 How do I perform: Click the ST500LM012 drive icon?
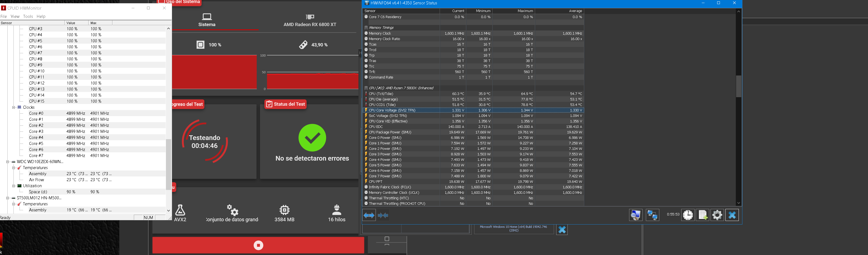point(13,198)
